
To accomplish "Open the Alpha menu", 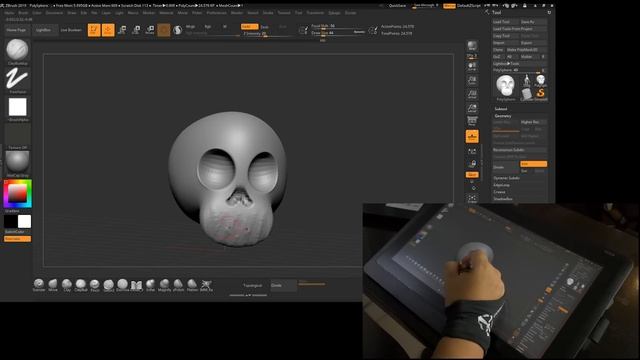I will pyautogui.click(x=9, y=13).
